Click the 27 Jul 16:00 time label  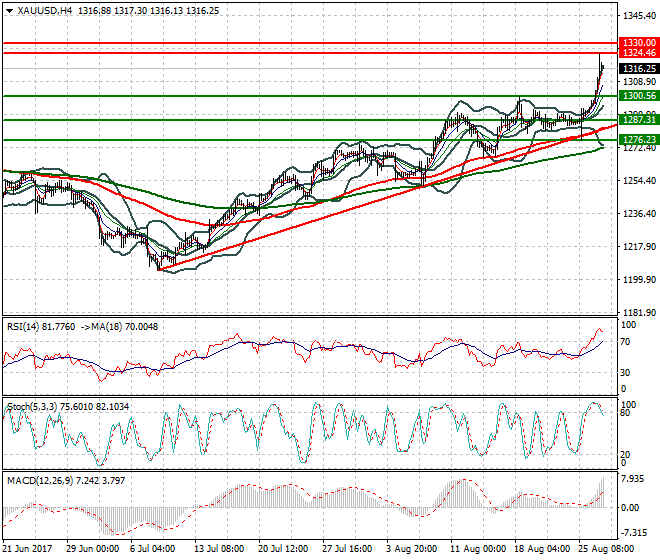pos(347,549)
